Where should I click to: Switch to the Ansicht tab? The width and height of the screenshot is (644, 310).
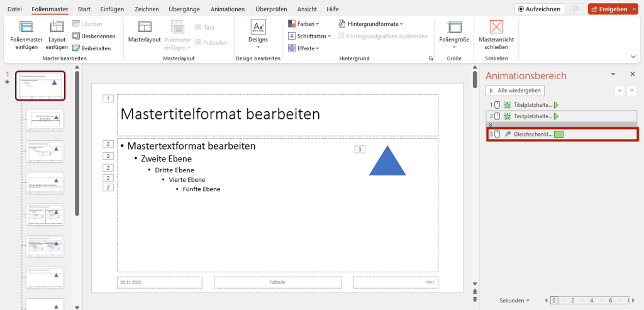(308, 9)
